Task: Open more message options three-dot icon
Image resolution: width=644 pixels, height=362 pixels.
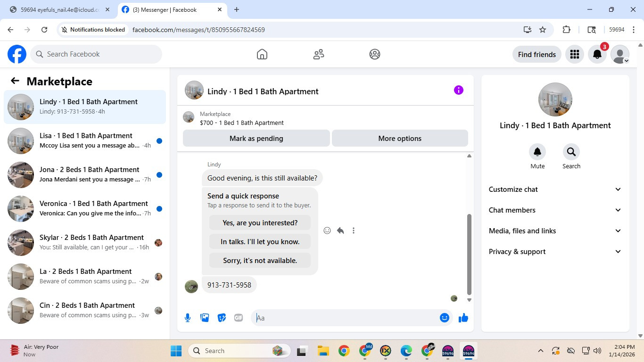Action: 354,230
